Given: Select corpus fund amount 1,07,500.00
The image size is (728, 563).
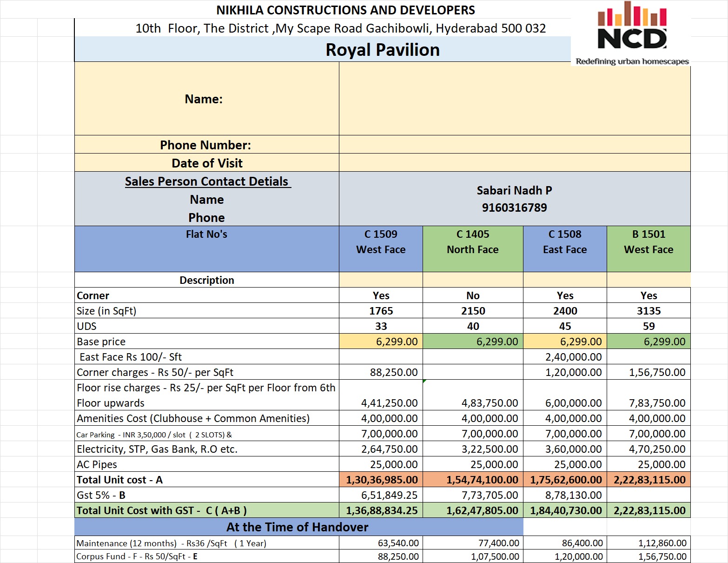Looking at the screenshot, I should [473, 556].
